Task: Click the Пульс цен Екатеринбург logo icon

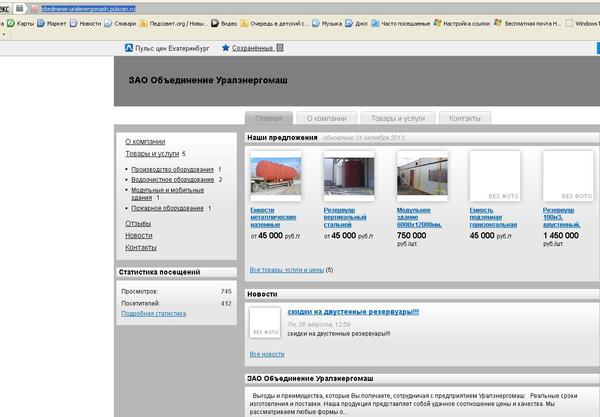Action: point(129,47)
